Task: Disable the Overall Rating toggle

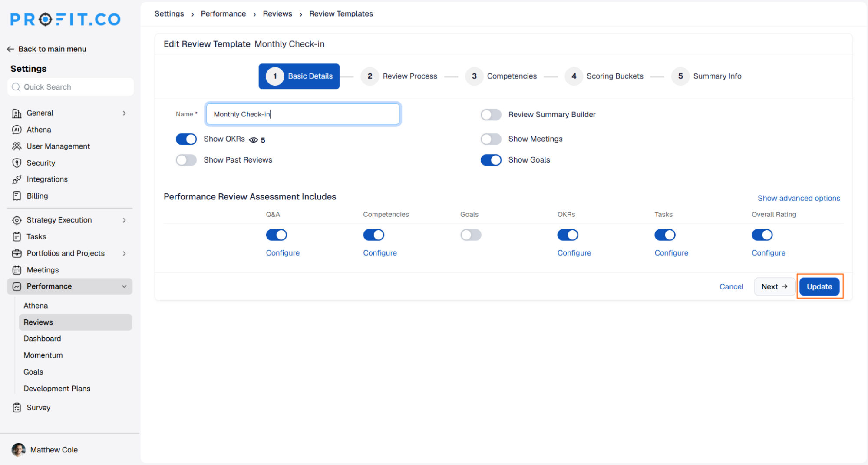Action: 762,235
